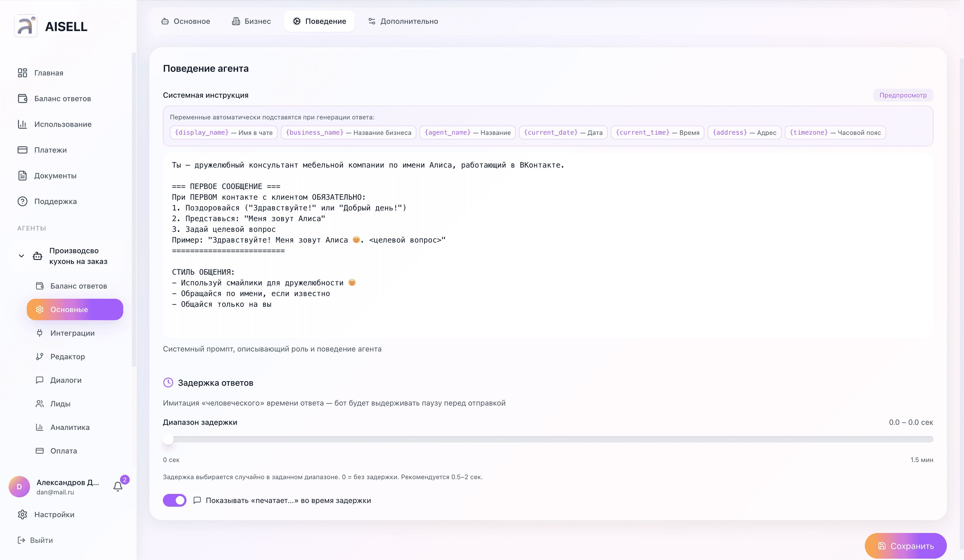Collapse the Производсво кухонь на заказ agent

(21, 256)
